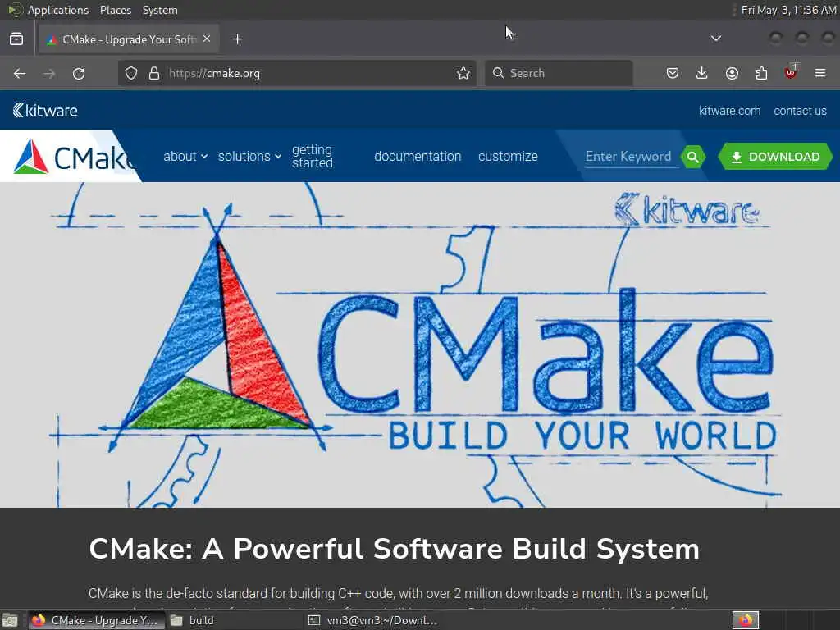840x630 pixels.
Task: Show the Firefox downloads panel
Action: point(702,73)
